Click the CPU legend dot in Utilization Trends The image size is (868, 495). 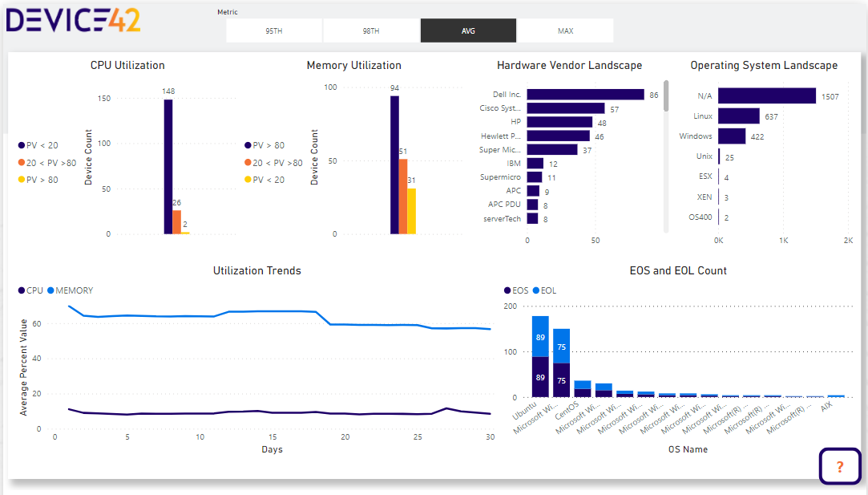click(22, 290)
